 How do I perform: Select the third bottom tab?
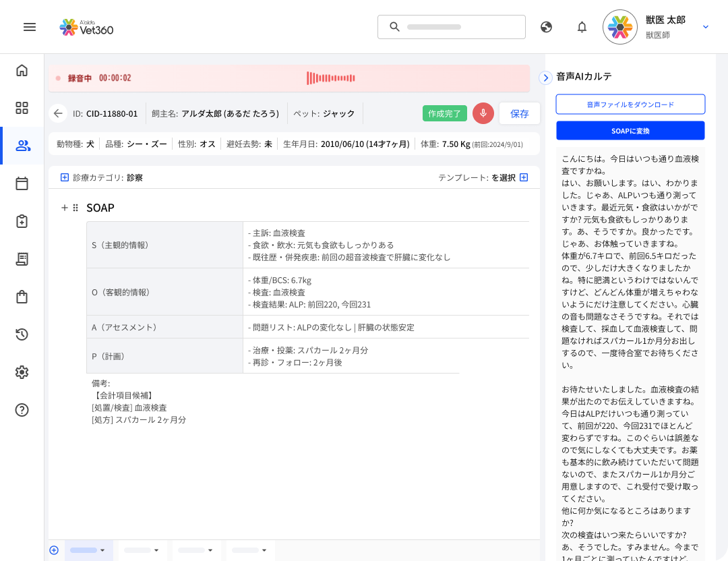[196, 550]
